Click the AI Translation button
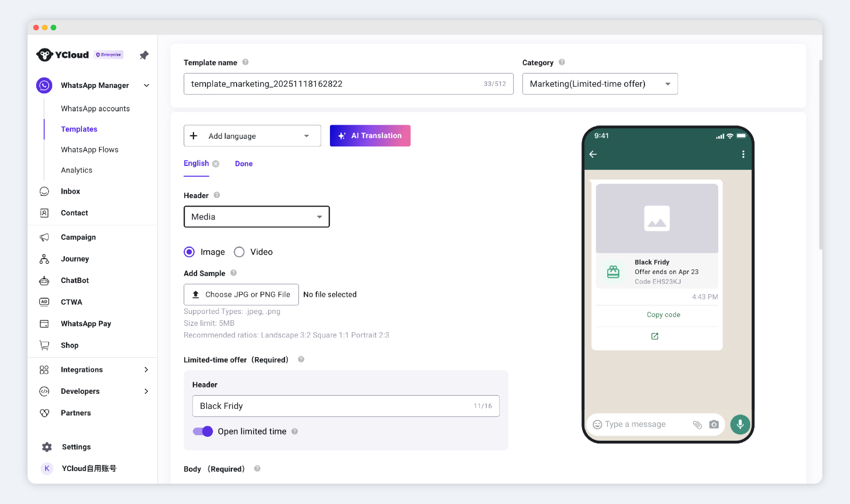The height and width of the screenshot is (504, 850). (370, 136)
